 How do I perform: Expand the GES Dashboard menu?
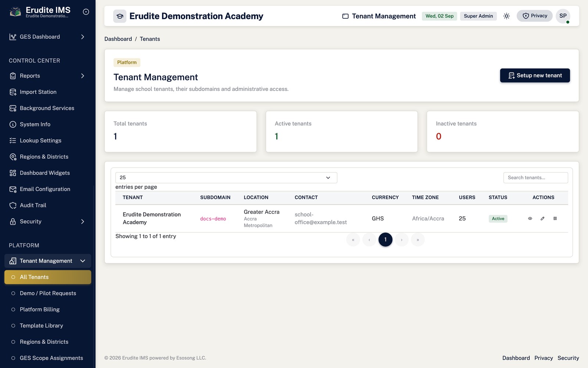(48, 37)
